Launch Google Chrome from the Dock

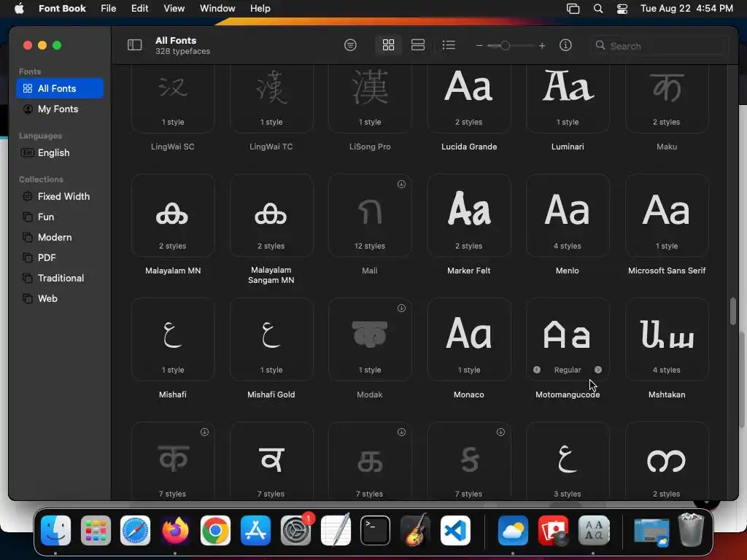coord(215,531)
